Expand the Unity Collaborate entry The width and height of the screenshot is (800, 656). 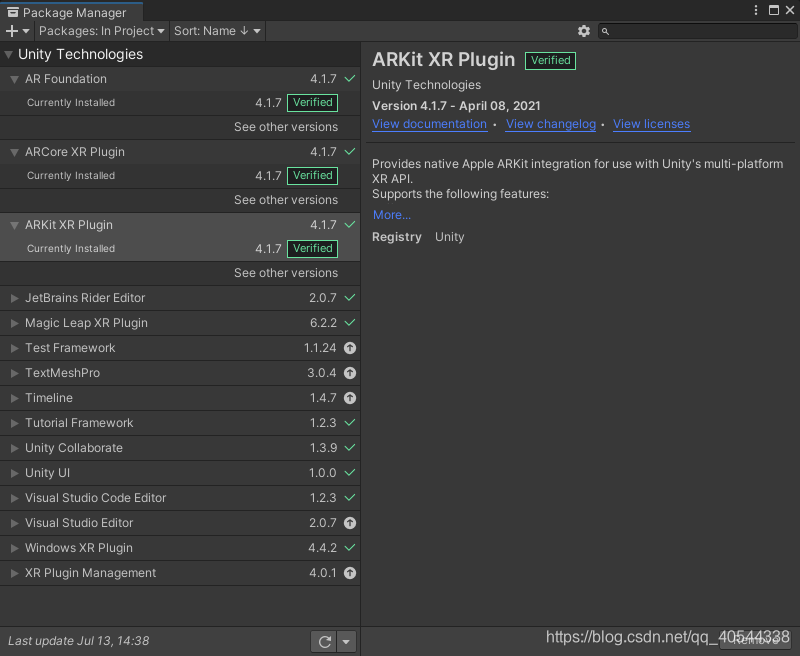pos(14,448)
